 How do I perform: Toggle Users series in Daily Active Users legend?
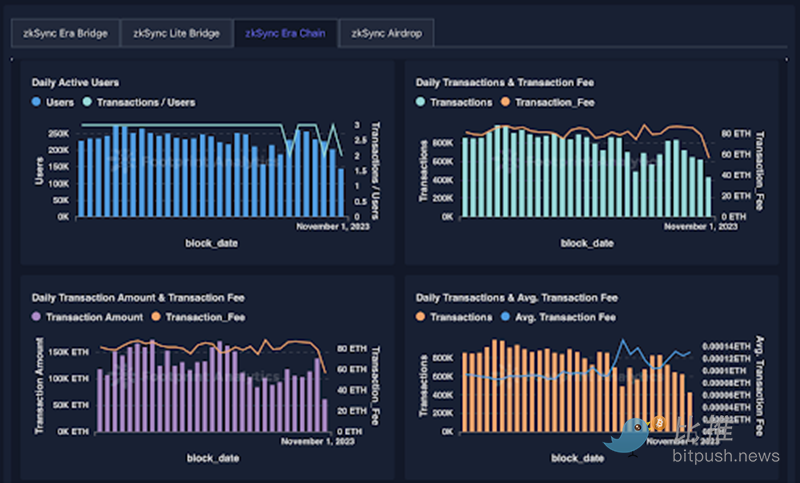(53, 103)
